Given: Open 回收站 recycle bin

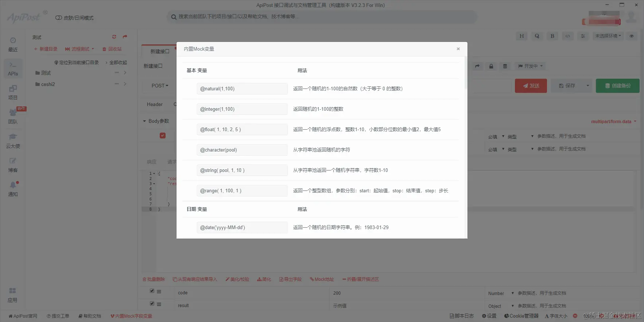Looking at the screenshot, I should pos(112,49).
